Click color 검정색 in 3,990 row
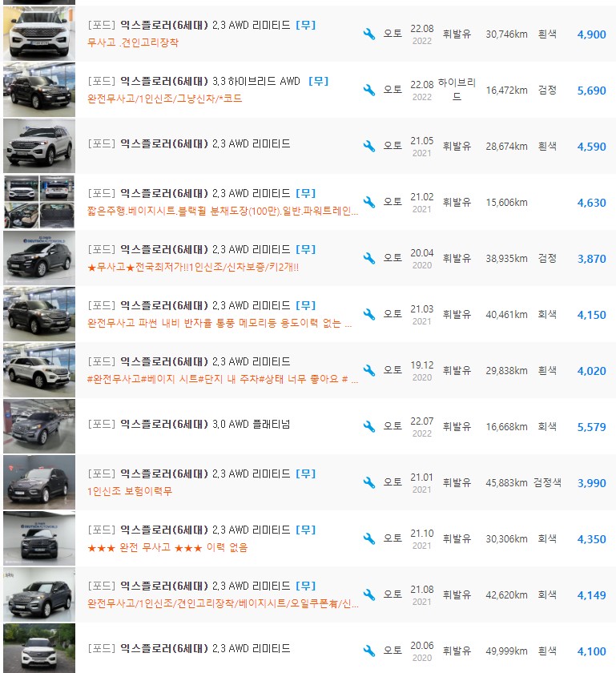 [547, 482]
